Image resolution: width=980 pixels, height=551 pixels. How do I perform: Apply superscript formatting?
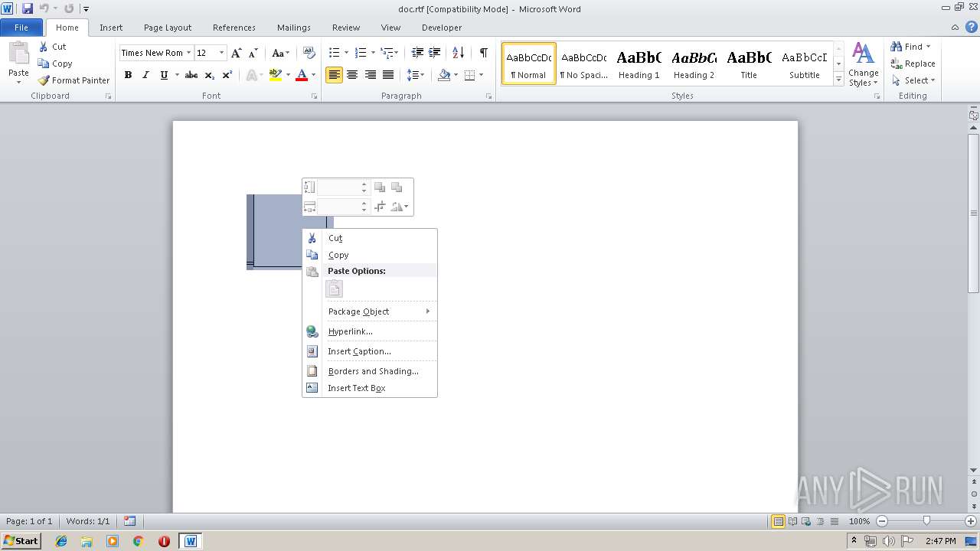[x=227, y=75]
